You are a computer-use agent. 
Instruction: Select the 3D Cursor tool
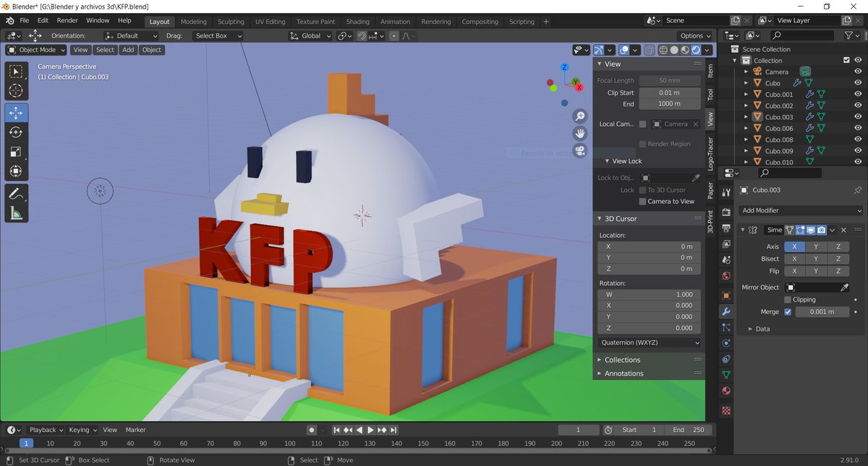[17, 90]
